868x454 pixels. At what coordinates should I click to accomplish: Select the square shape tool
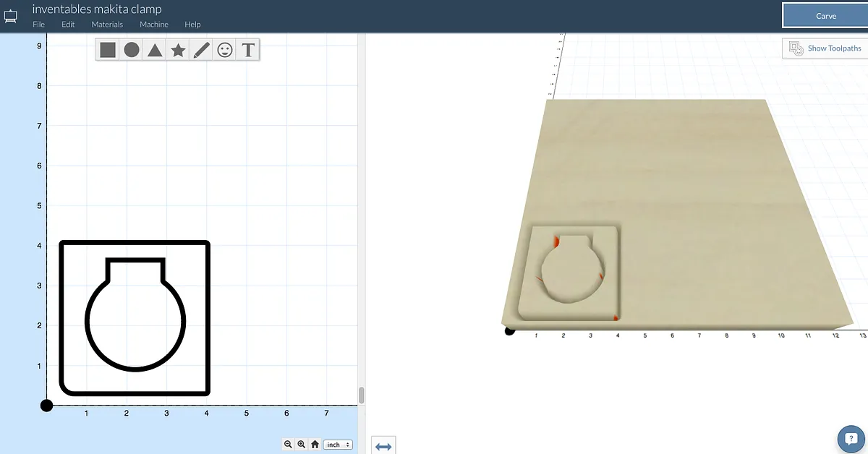coord(108,50)
